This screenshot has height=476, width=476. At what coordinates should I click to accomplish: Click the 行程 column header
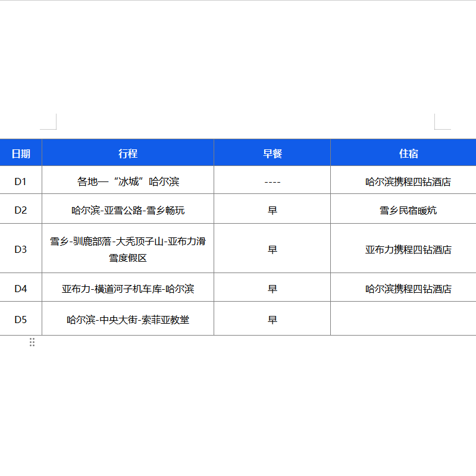tap(128, 154)
